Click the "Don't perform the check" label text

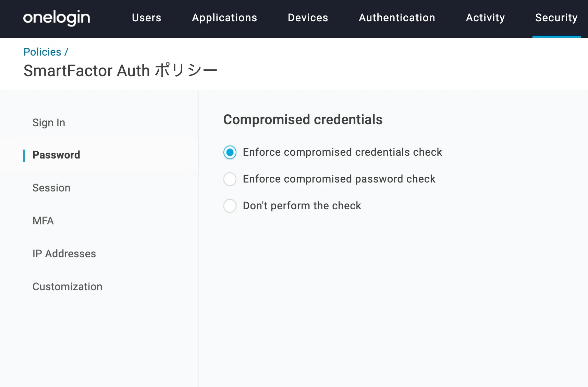[x=302, y=206]
